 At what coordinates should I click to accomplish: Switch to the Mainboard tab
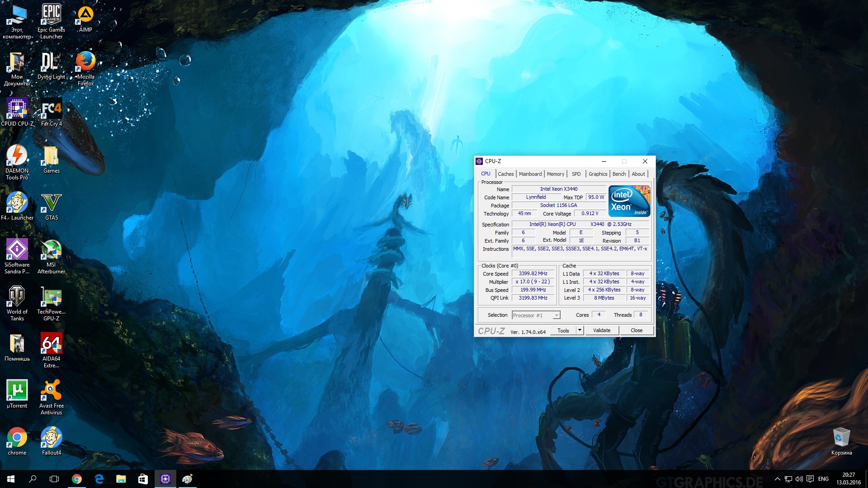pyautogui.click(x=530, y=174)
